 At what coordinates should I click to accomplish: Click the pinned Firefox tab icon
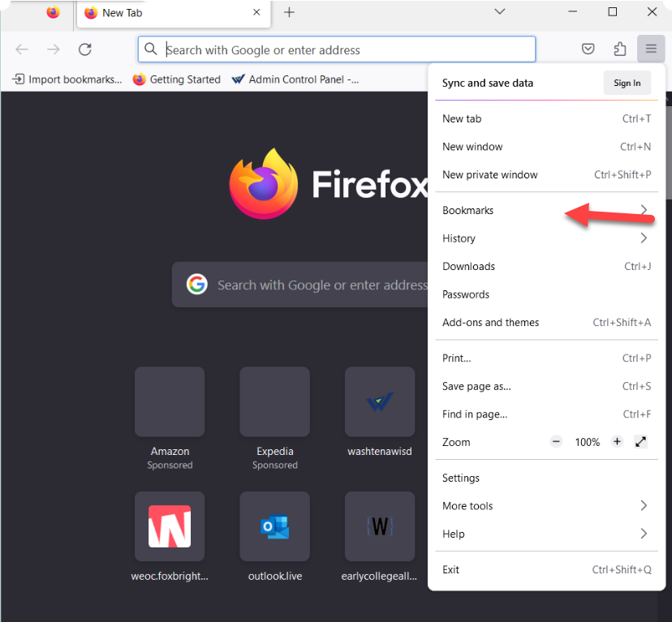tap(53, 12)
